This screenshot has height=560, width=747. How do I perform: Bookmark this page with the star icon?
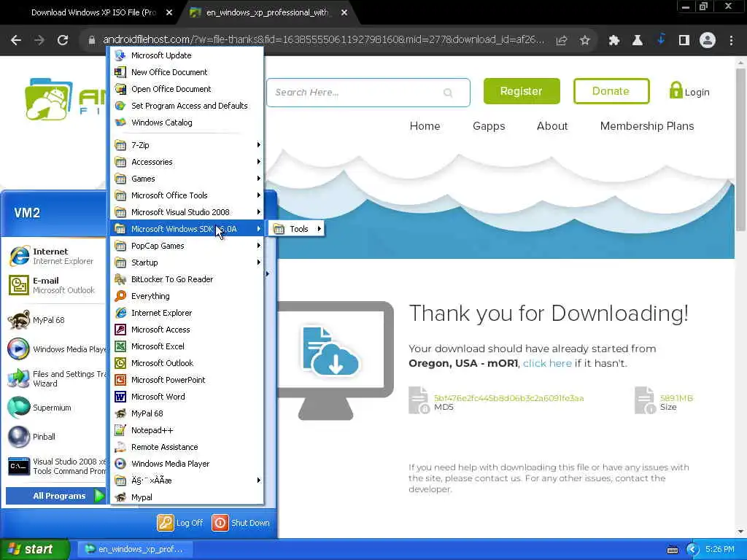(584, 41)
